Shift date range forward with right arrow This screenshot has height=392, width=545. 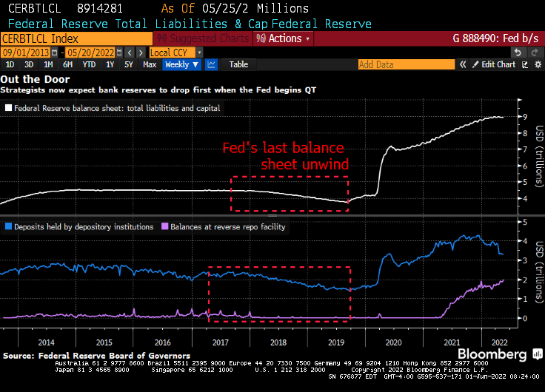pyautogui.click(x=141, y=53)
